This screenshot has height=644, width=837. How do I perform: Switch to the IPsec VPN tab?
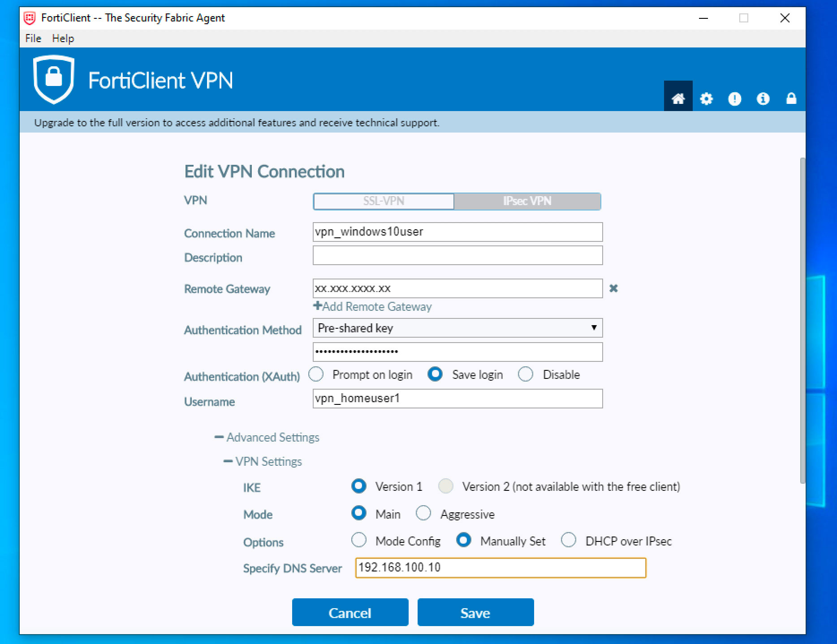coord(527,201)
